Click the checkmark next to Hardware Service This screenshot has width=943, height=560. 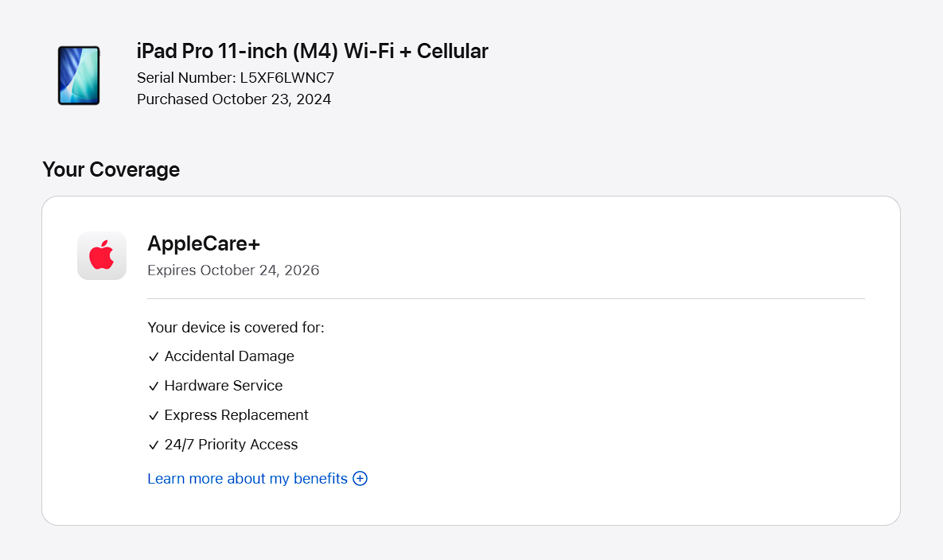tap(154, 387)
